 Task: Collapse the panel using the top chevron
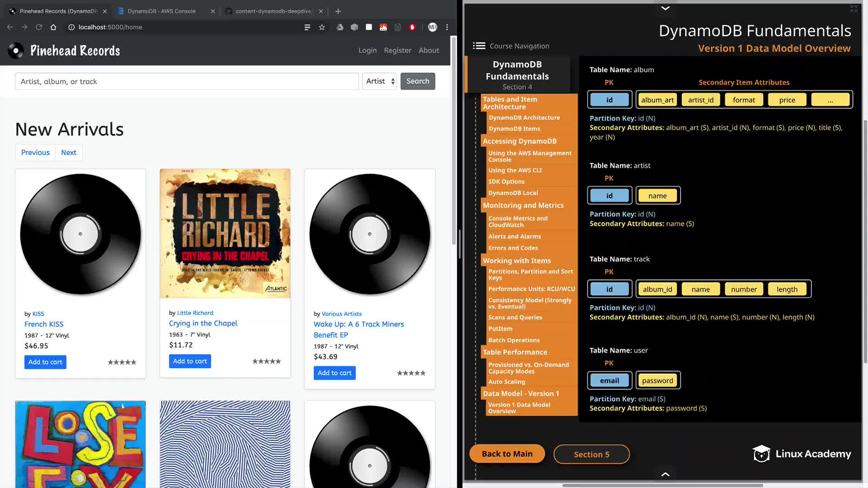click(x=665, y=8)
